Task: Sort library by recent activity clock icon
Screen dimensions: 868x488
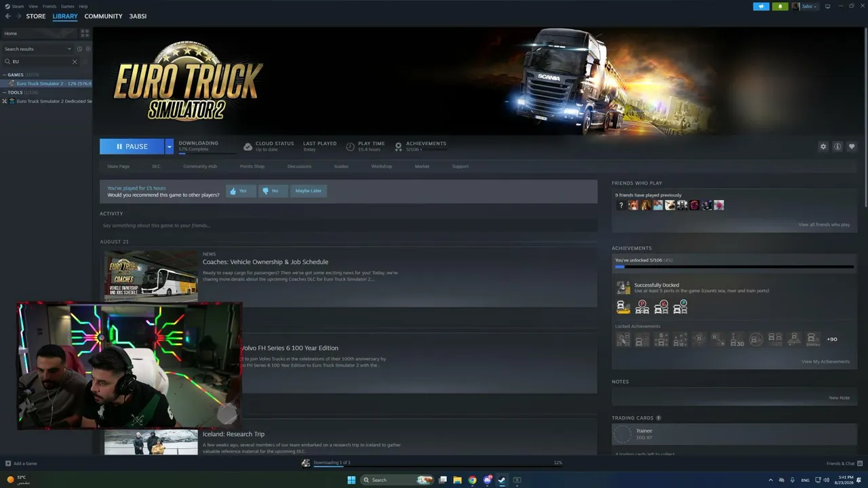Action: click(79, 49)
